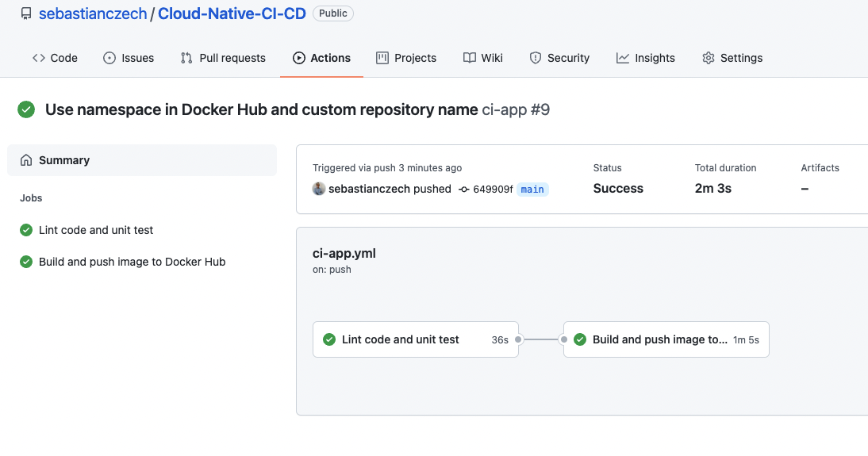The height and width of the screenshot is (456, 868).
Task: Click the Artifacts label
Action: (x=820, y=167)
